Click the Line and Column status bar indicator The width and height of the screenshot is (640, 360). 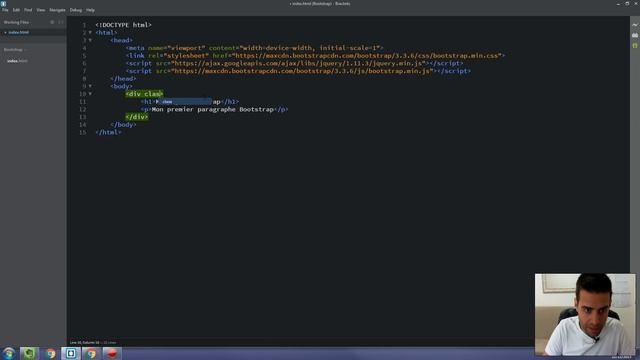(84, 342)
